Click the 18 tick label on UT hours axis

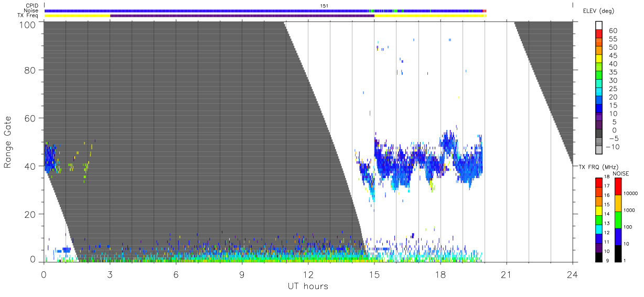tap(441, 274)
